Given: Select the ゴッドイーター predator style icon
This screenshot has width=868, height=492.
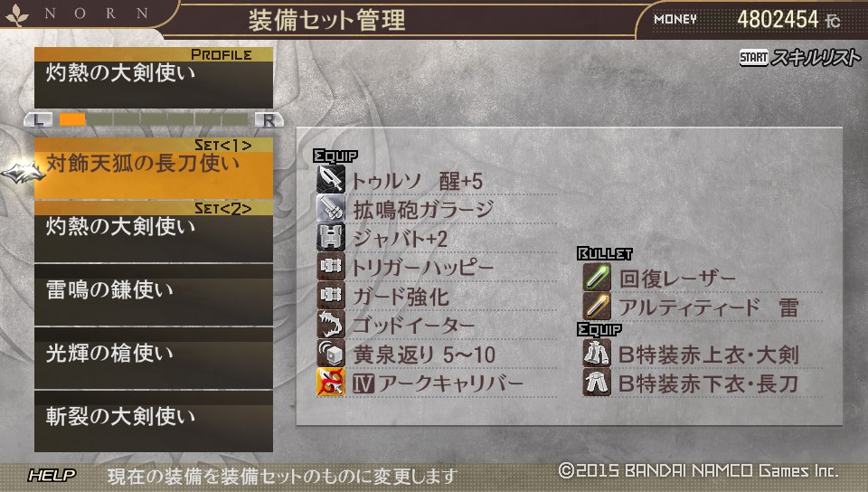Looking at the screenshot, I should pos(331,325).
